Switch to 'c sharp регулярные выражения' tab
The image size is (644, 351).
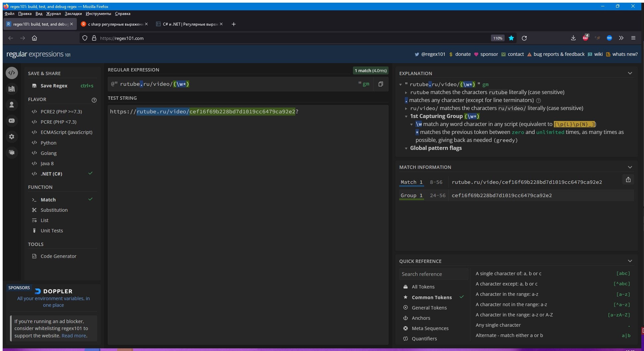coord(115,24)
